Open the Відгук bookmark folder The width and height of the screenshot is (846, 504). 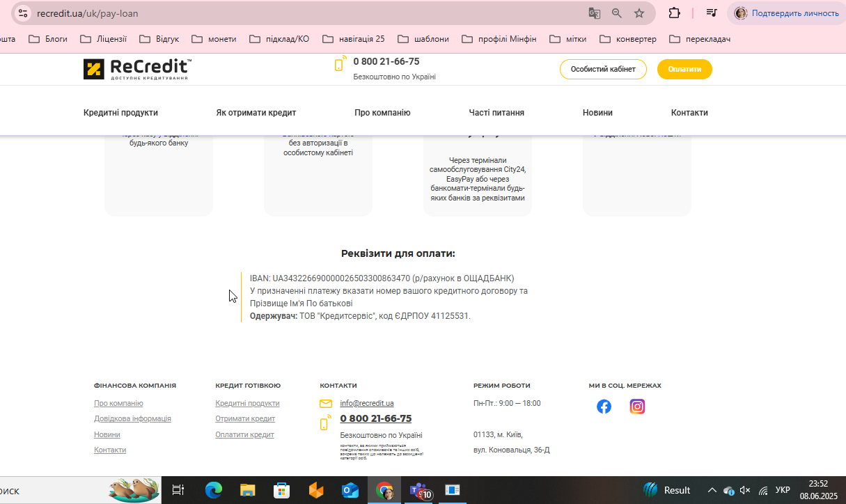coord(159,39)
